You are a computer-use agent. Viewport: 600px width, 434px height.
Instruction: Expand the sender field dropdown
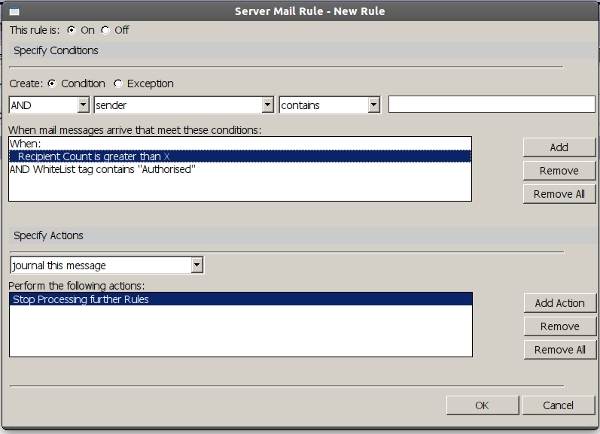(267, 104)
